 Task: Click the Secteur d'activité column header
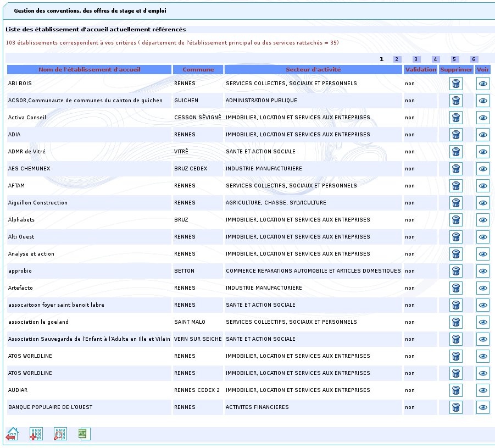[313, 70]
